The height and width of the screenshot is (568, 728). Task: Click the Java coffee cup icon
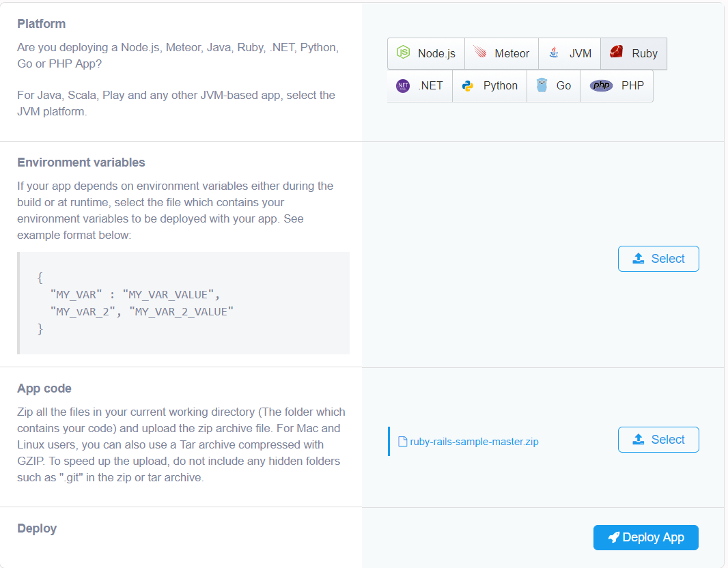click(x=553, y=53)
